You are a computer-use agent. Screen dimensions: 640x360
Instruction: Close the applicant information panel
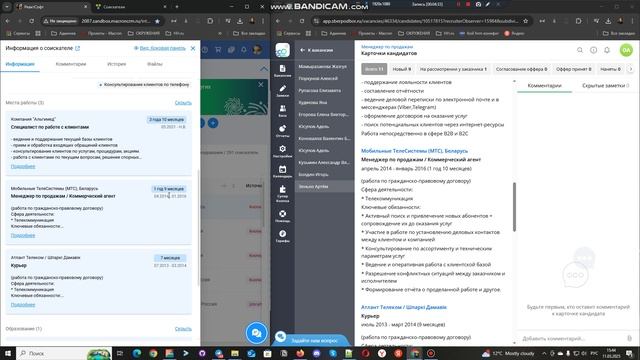[193, 48]
